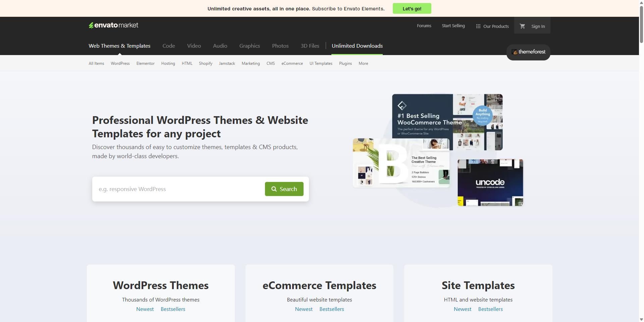The height and width of the screenshot is (322, 644).
Task: Select Web Themes & Templates tab
Action: click(119, 46)
